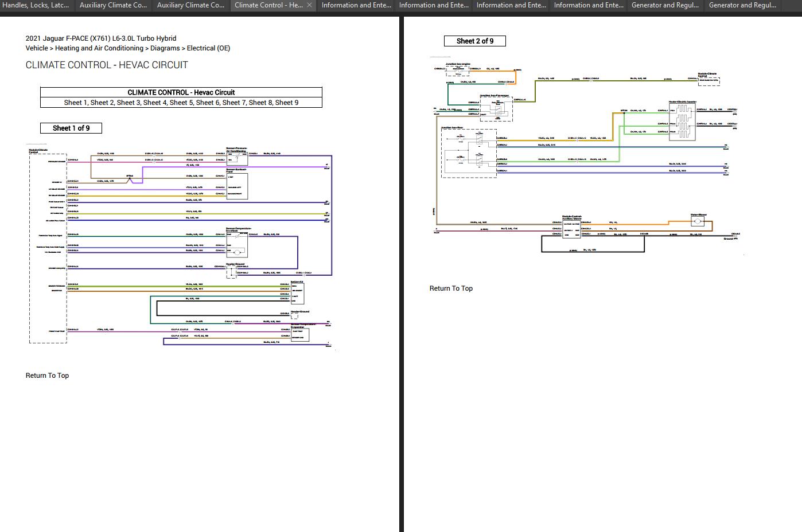Go to Sheet 4 link
This screenshot has width=802, height=532.
point(155,103)
